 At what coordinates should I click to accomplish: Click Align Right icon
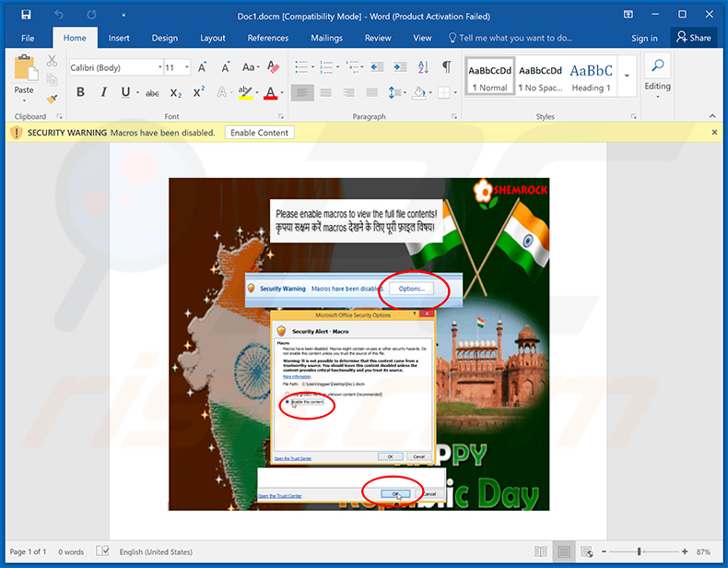(x=348, y=92)
